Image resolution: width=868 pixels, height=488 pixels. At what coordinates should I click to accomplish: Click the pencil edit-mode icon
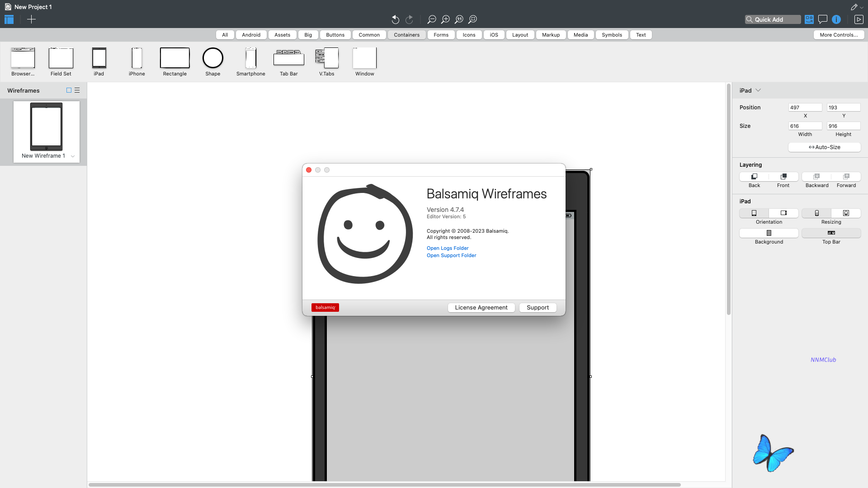854,7
